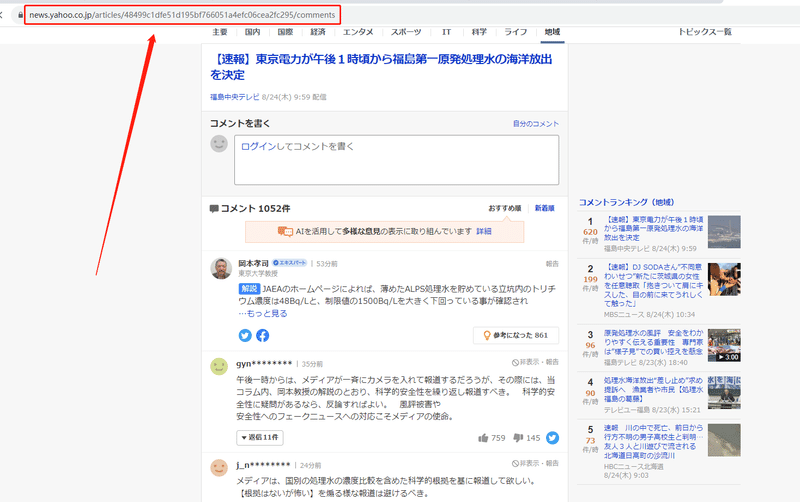800x502 pixels.
Task: Open the トピックス一覧 link
Action: (x=705, y=32)
